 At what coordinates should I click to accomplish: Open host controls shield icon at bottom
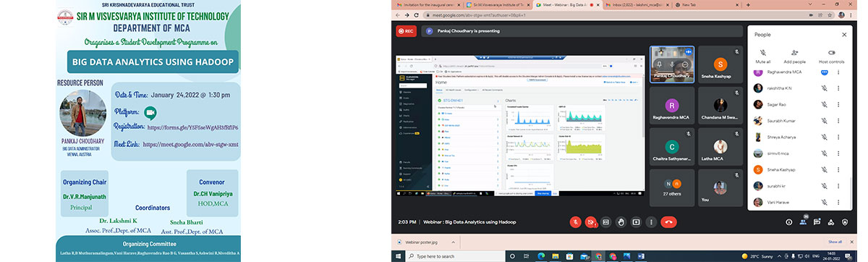(845, 222)
